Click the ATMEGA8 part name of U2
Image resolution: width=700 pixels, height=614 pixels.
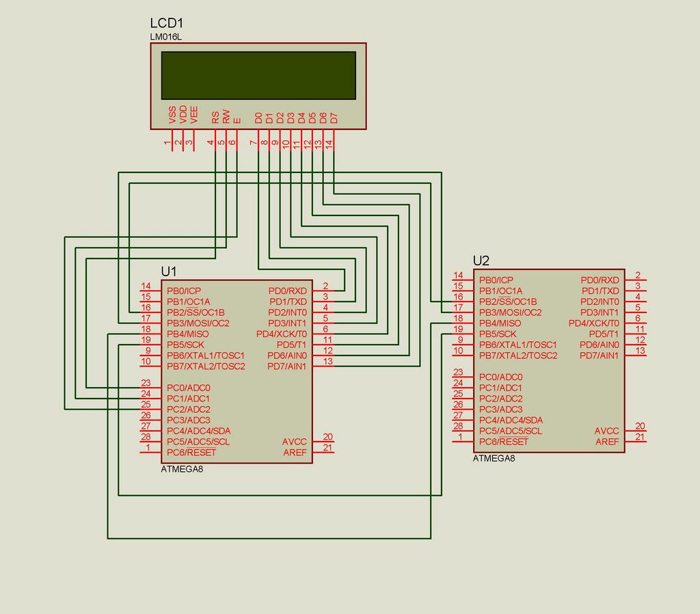pyautogui.click(x=494, y=459)
